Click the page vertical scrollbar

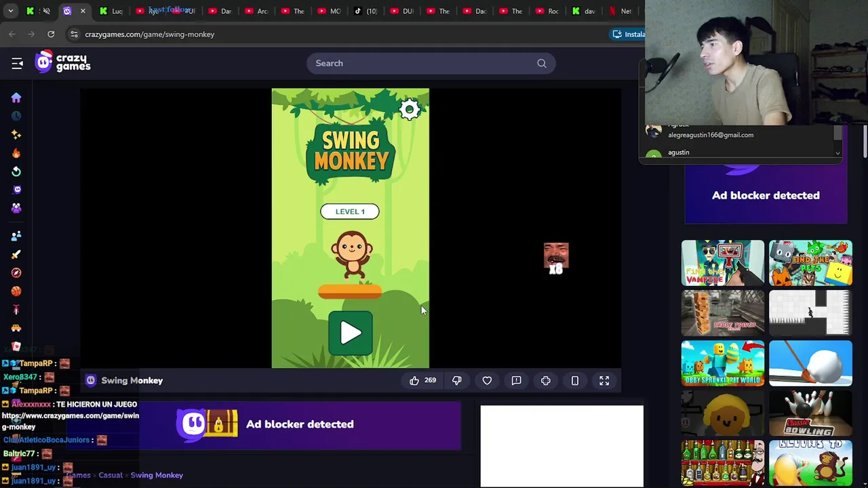point(865,142)
